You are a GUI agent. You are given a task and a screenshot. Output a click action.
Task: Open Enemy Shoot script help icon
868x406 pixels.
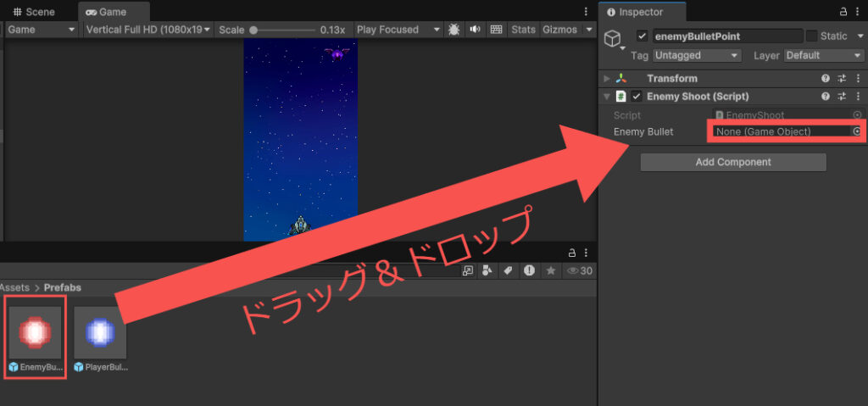(826, 97)
